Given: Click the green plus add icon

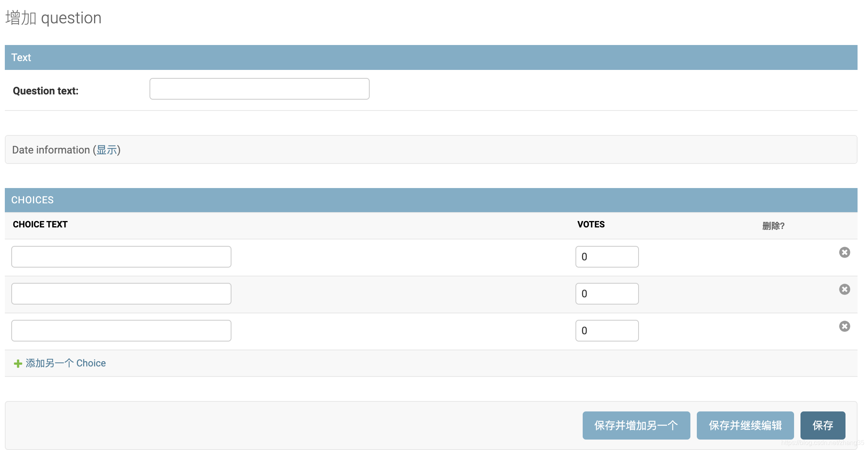Looking at the screenshot, I should (18, 364).
